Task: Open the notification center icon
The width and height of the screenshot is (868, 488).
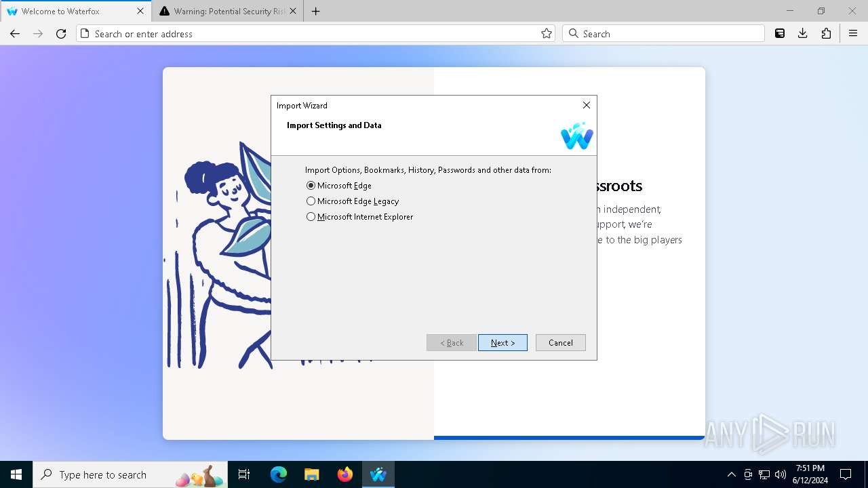Action: [x=846, y=474]
